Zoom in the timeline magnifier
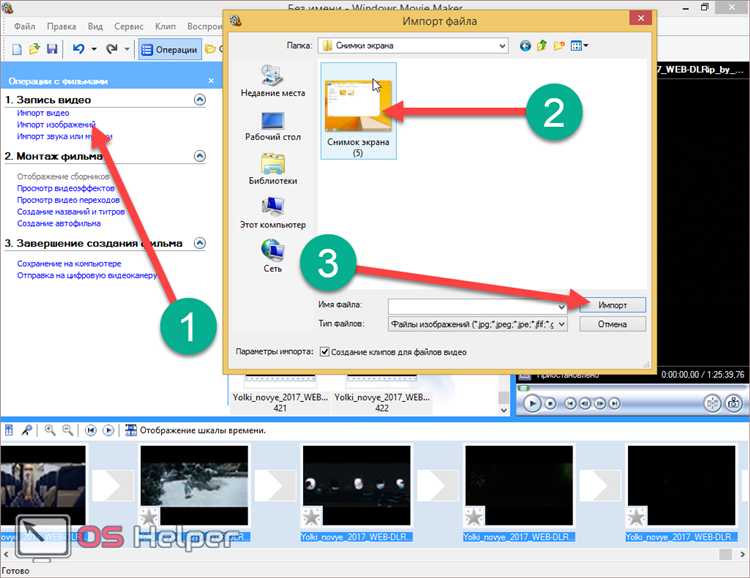 (x=50, y=430)
